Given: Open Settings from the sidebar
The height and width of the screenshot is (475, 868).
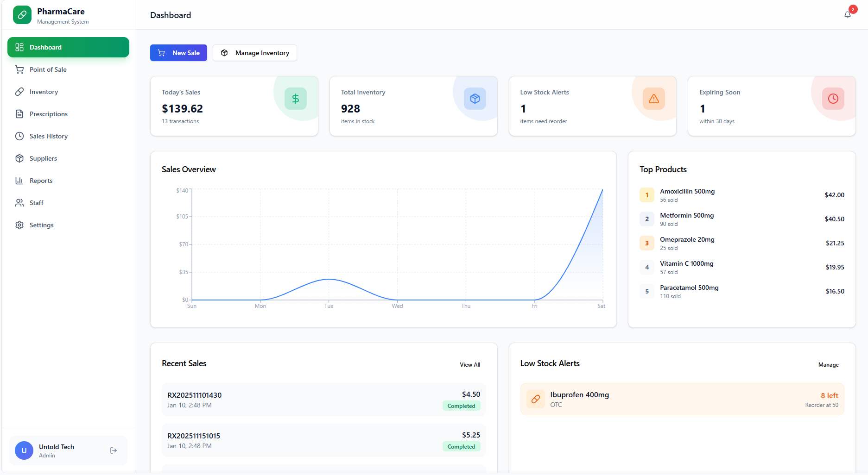Looking at the screenshot, I should [42, 225].
